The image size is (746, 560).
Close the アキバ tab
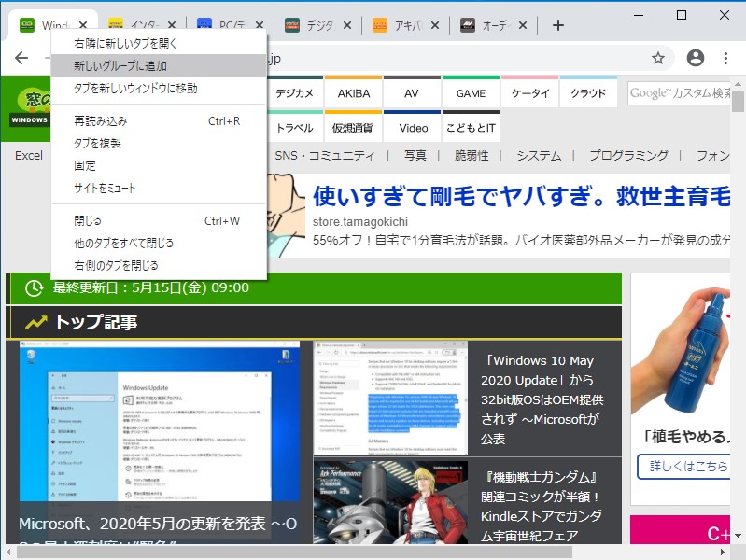point(435,25)
